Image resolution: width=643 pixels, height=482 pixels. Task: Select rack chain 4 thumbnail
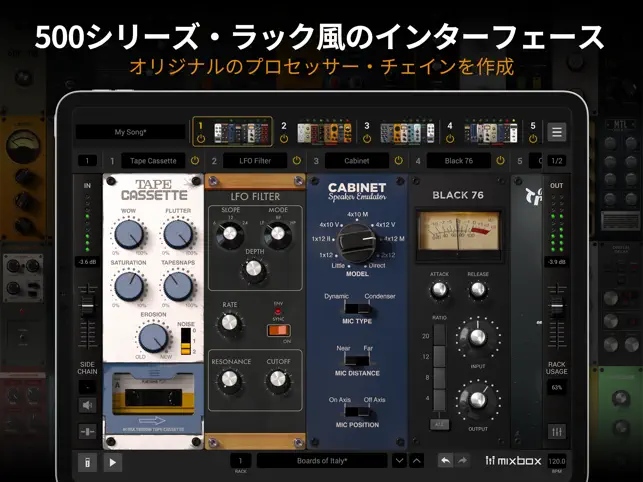pos(490,133)
